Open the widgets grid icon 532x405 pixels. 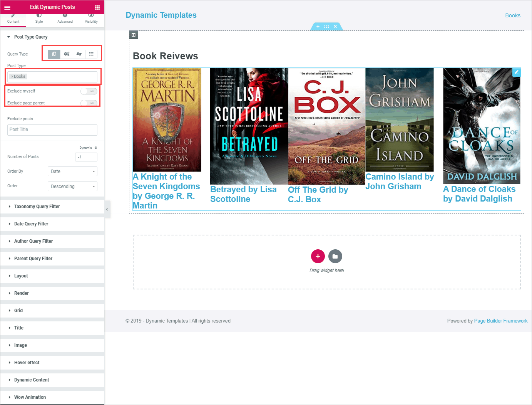click(x=97, y=7)
